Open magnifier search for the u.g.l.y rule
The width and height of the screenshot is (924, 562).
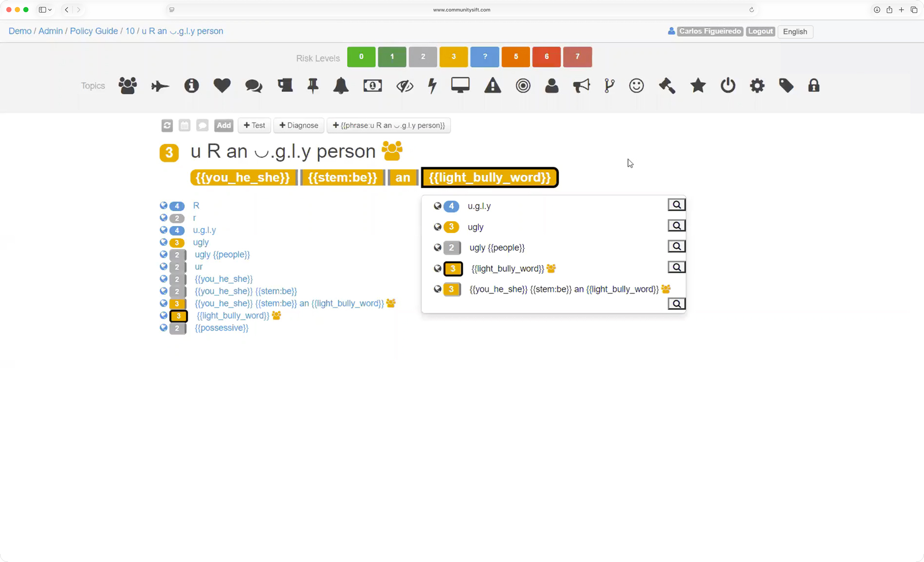(x=676, y=205)
